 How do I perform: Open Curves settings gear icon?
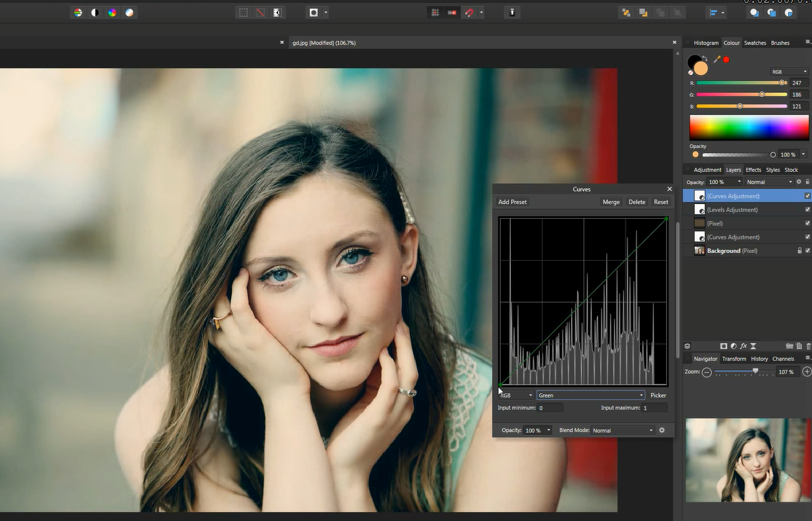point(662,430)
